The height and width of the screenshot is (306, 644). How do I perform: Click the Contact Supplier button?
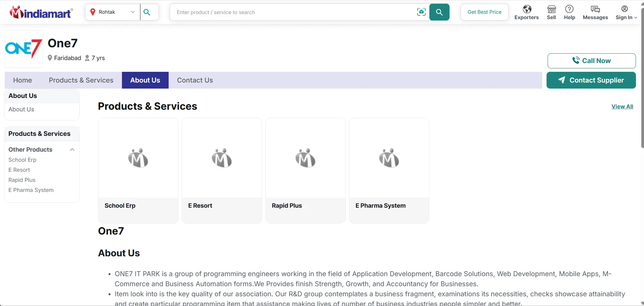(591, 80)
